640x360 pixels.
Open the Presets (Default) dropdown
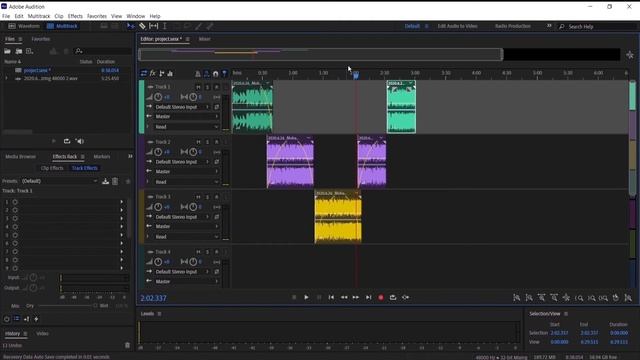(x=59, y=181)
